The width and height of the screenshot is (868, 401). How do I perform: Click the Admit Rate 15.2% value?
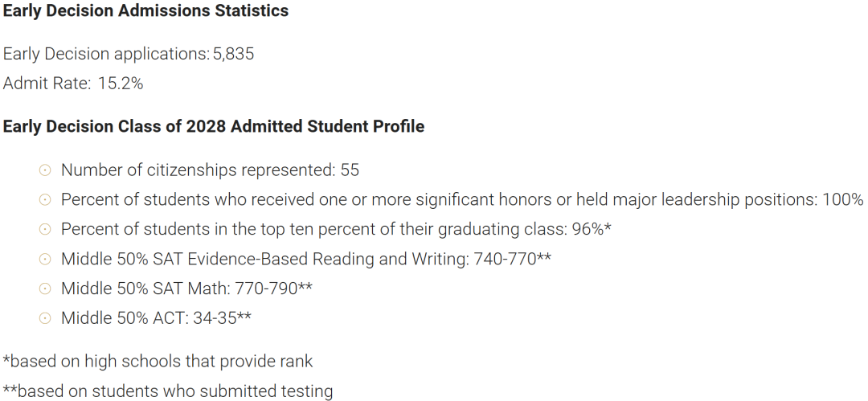coord(120,84)
